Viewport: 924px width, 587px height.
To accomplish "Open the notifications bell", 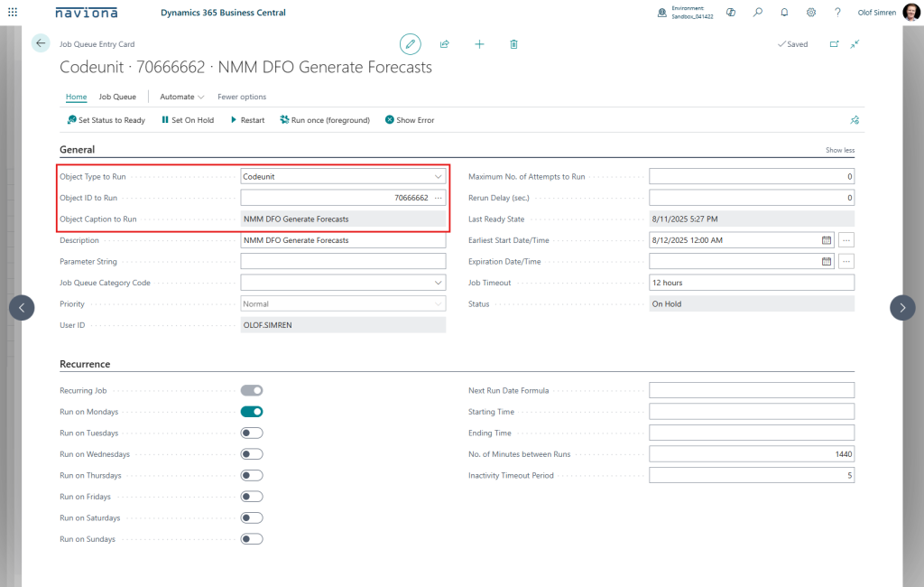I will coord(784,13).
